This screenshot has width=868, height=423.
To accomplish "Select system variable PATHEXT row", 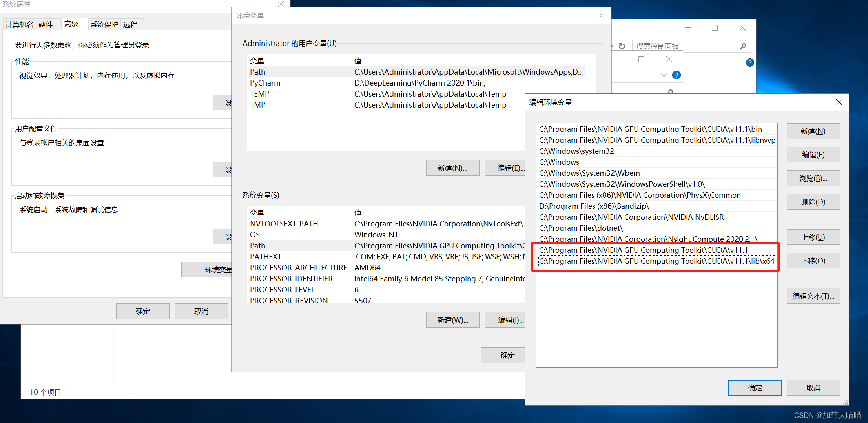I will click(x=387, y=257).
